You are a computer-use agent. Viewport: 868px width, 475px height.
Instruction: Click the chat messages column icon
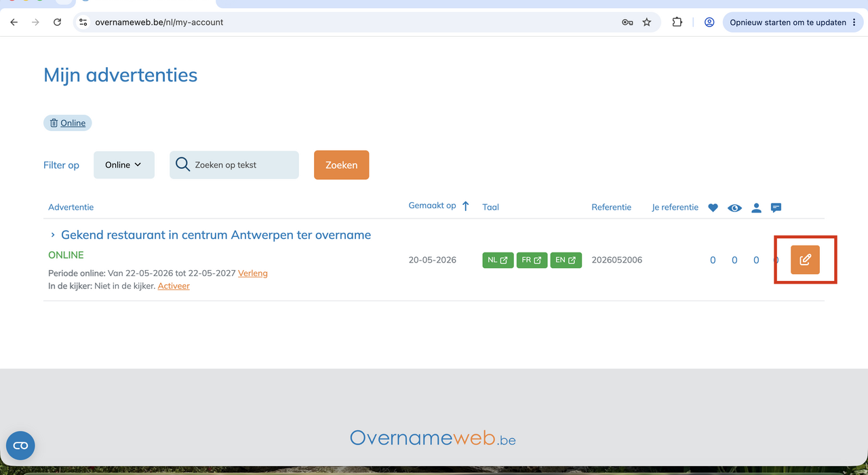click(x=776, y=208)
